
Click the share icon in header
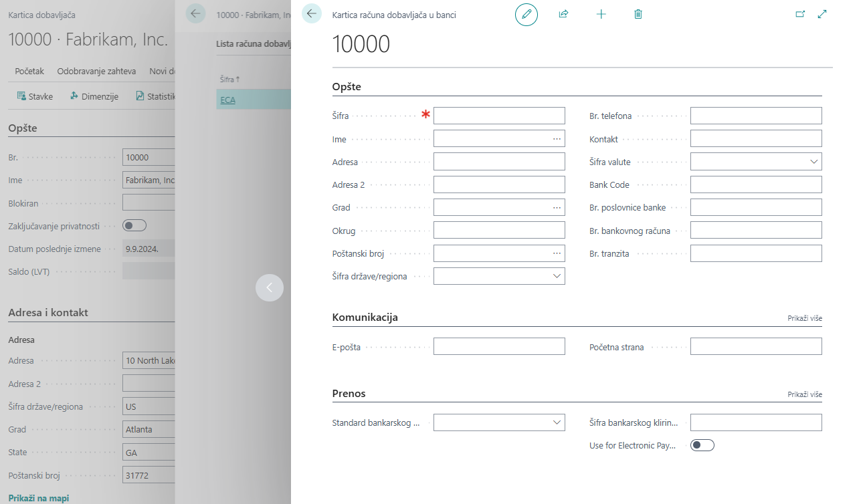[563, 14]
